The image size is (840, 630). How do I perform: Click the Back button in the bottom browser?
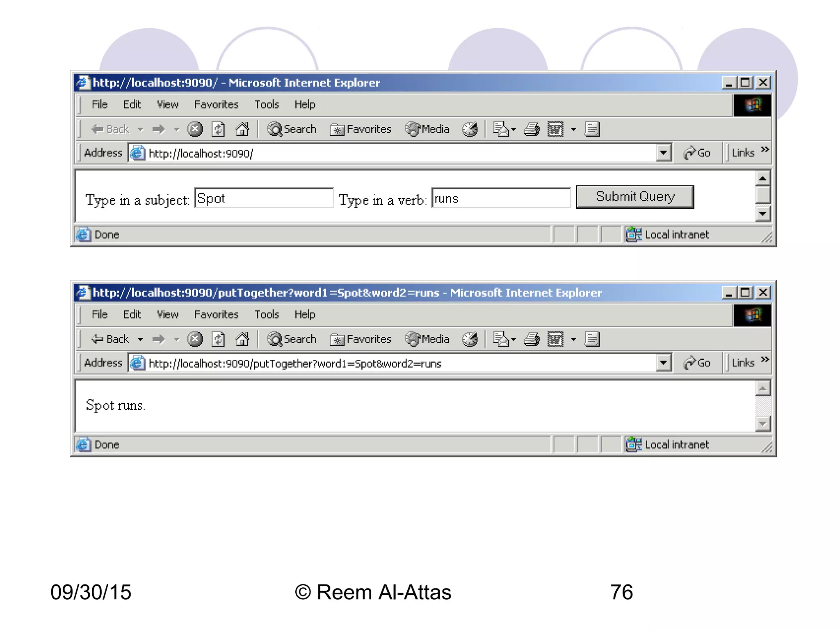pyautogui.click(x=110, y=339)
